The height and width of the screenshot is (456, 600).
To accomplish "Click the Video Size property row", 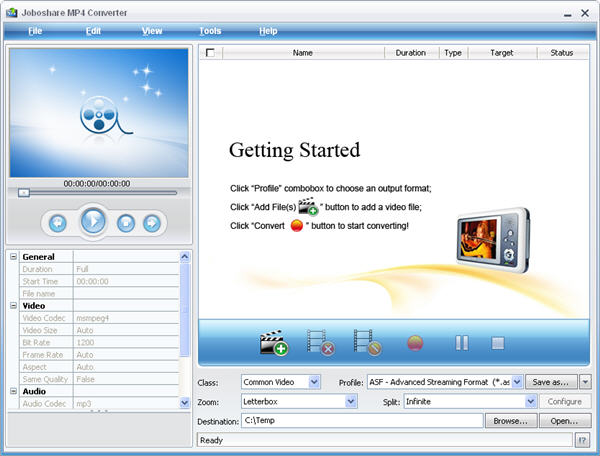I will (x=99, y=330).
